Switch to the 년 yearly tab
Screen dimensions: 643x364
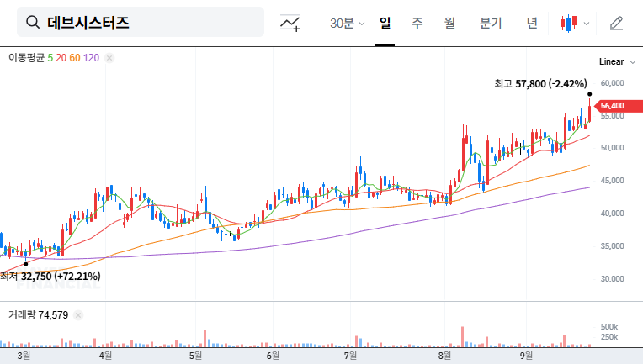[x=532, y=24]
